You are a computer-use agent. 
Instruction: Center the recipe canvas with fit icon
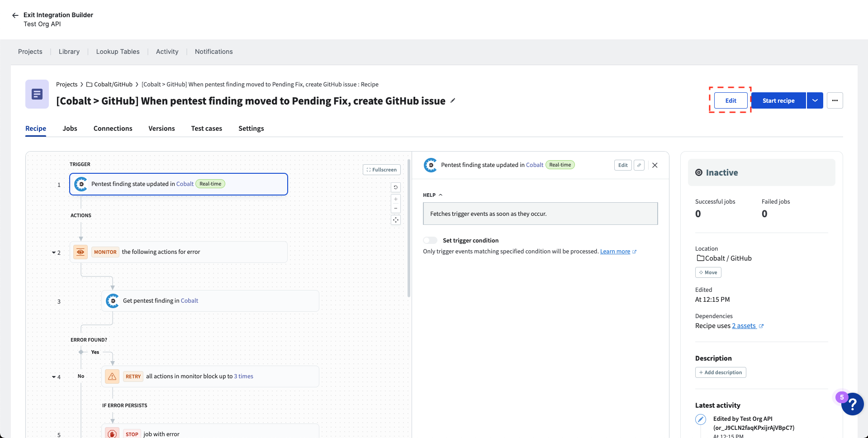pos(395,220)
